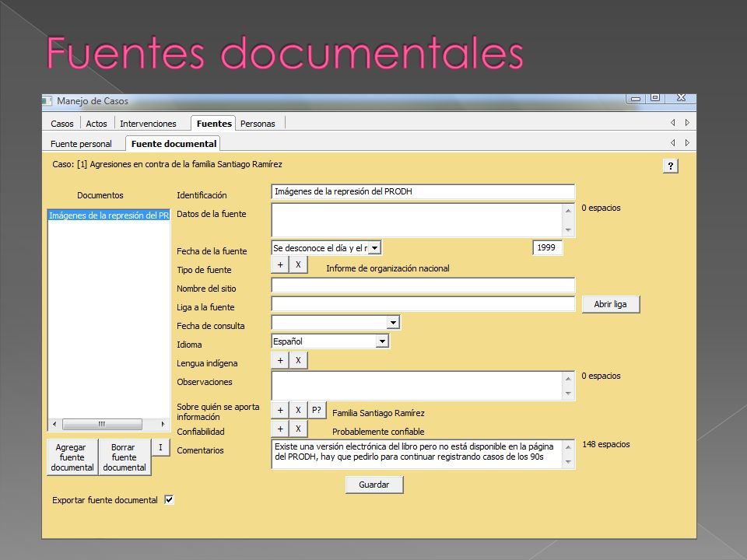Open the Idioma dropdown showing Español
The width and height of the screenshot is (747, 560).
pos(382,341)
